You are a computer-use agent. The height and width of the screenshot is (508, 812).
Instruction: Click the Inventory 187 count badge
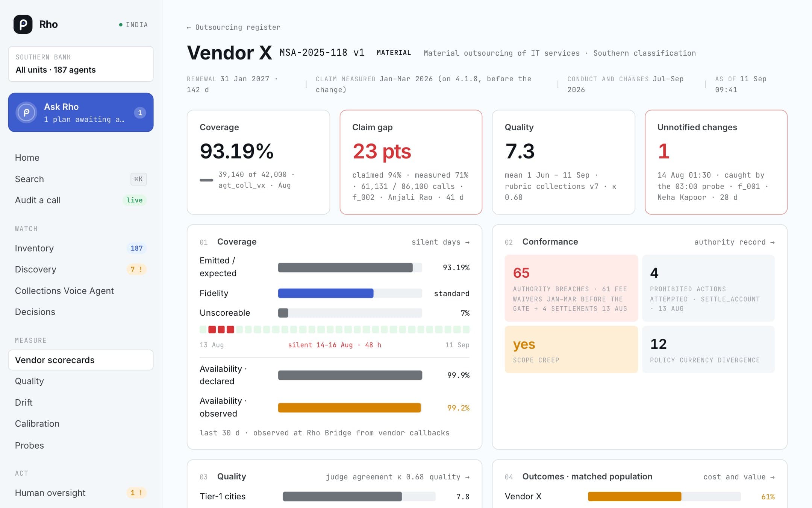pos(136,248)
